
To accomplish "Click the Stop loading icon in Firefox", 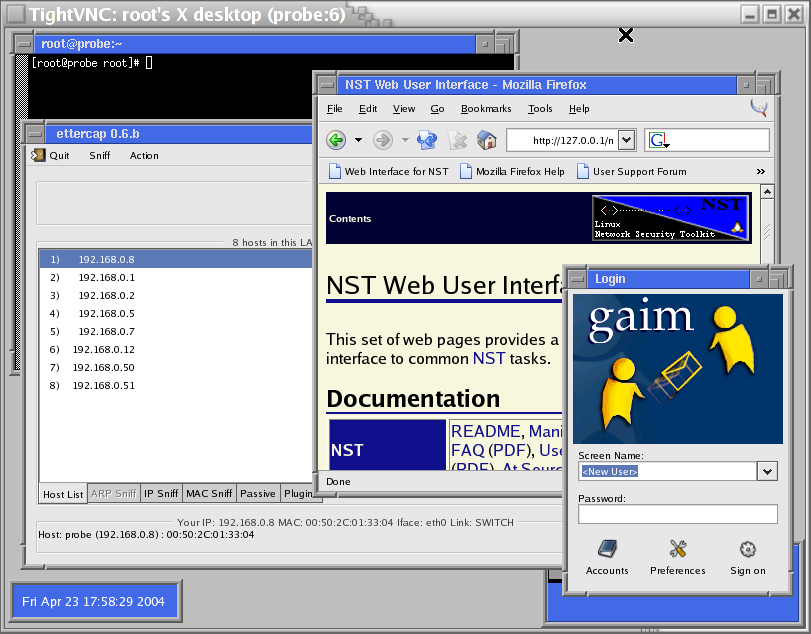I will tap(457, 140).
